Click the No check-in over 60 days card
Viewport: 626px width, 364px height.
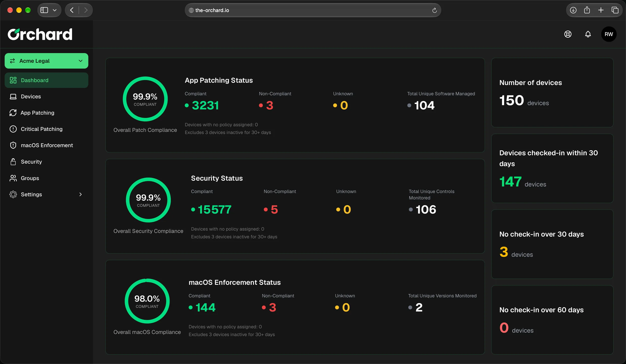(552, 320)
